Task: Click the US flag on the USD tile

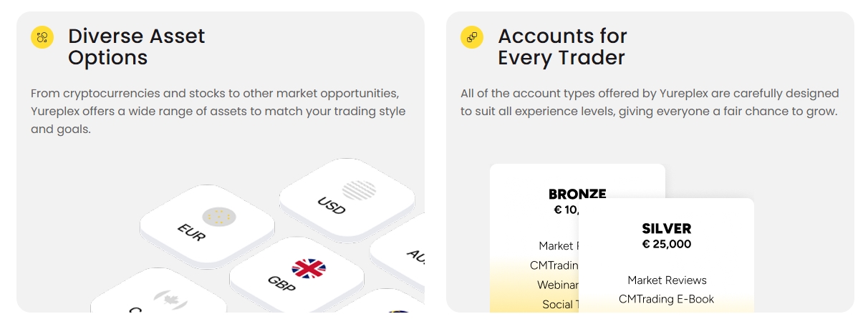Action: (358, 190)
